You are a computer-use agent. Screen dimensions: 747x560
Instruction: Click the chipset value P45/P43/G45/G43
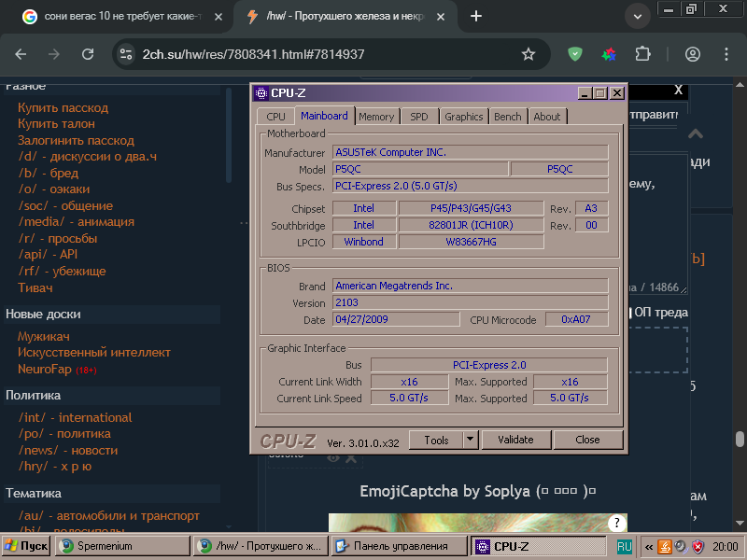coord(471,208)
